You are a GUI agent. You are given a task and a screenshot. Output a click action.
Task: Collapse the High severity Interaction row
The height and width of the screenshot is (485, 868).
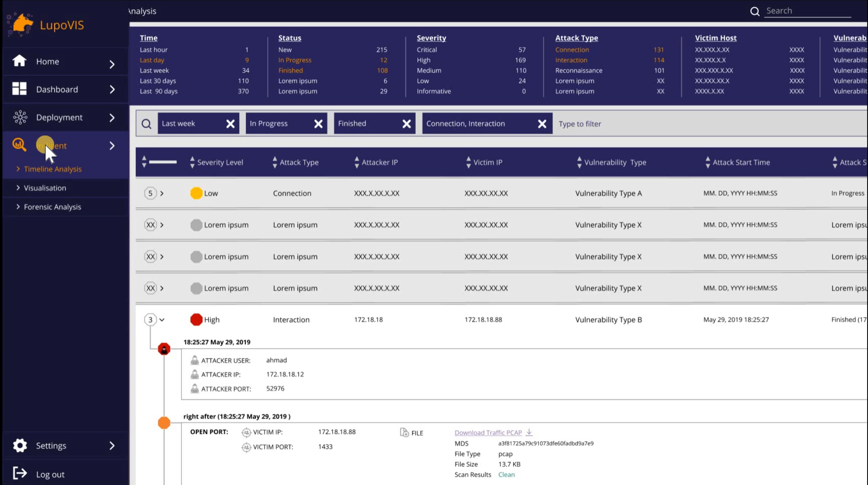tap(162, 320)
